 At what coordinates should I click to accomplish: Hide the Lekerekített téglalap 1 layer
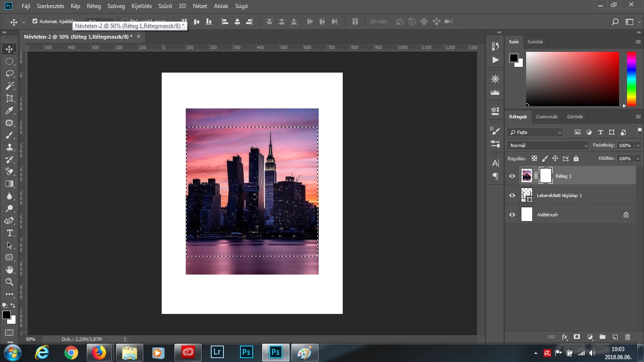click(x=512, y=196)
